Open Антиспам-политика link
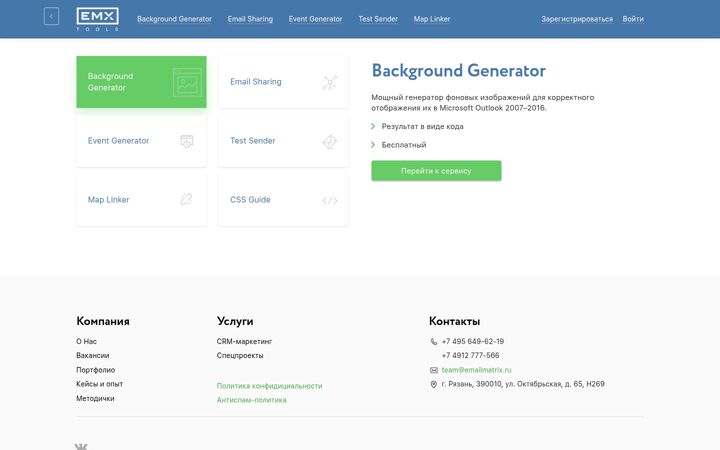This screenshot has height=450, width=720. point(252,400)
